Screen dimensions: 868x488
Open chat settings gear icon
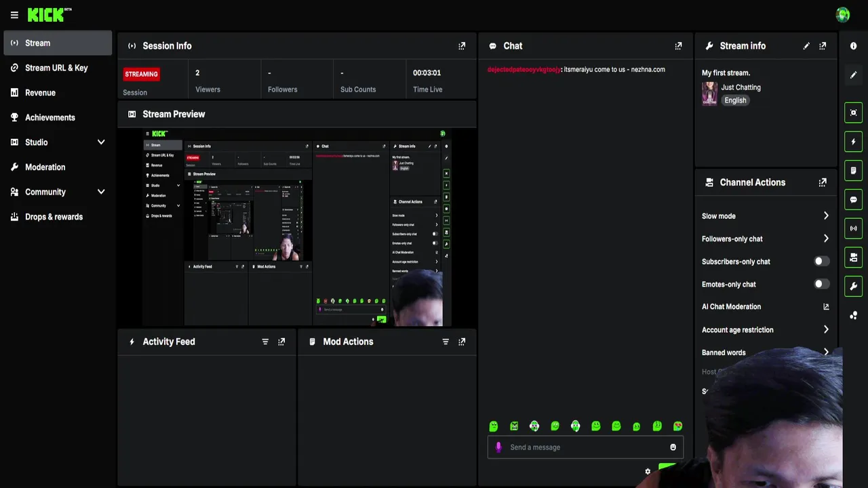648,471
